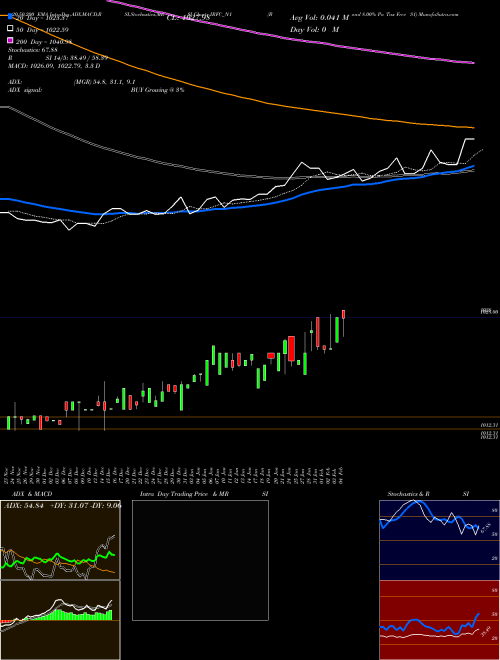This screenshot has width=500, height=660.
Task: Click the ADX line chart panel
Action: pyautogui.click(x=60, y=540)
